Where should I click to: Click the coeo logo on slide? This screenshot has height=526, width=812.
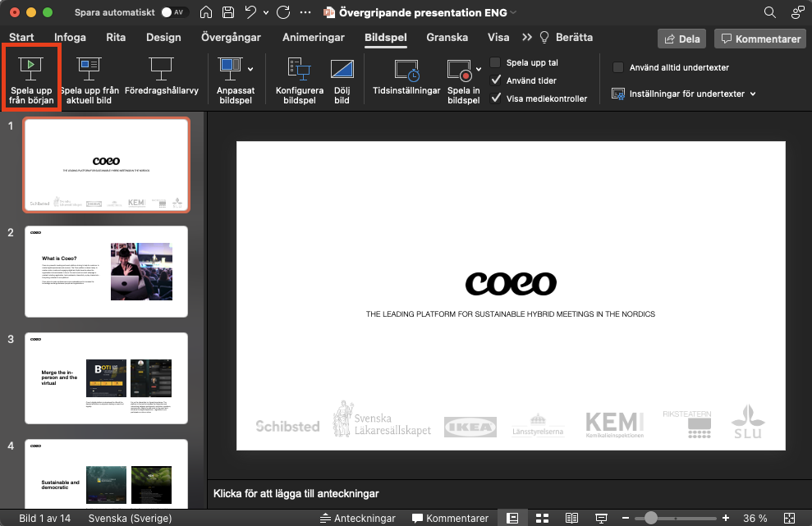tap(512, 284)
